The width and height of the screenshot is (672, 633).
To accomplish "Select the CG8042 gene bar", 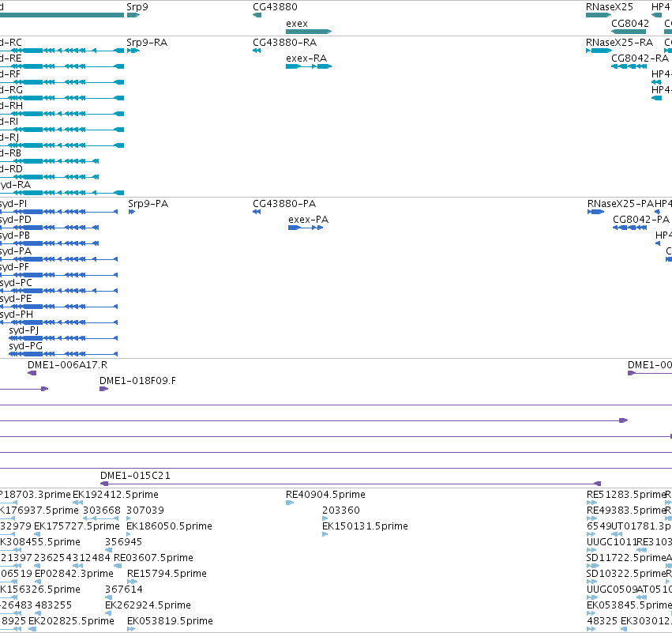I will tap(629, 32).
